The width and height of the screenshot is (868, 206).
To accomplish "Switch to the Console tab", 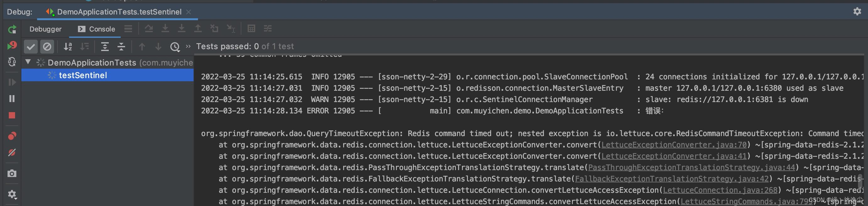I will tap(96, 29).
